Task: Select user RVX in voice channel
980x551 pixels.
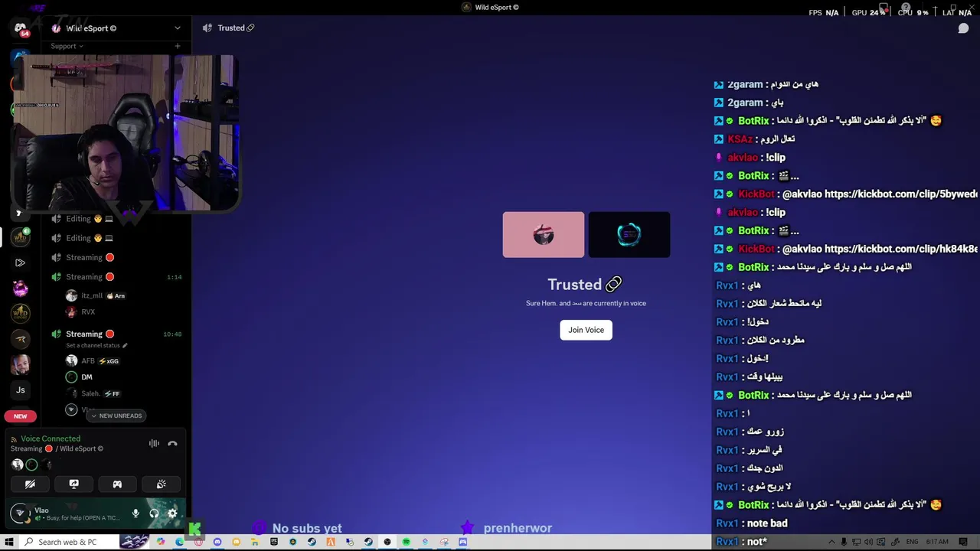Action: (x=81, y=311)
